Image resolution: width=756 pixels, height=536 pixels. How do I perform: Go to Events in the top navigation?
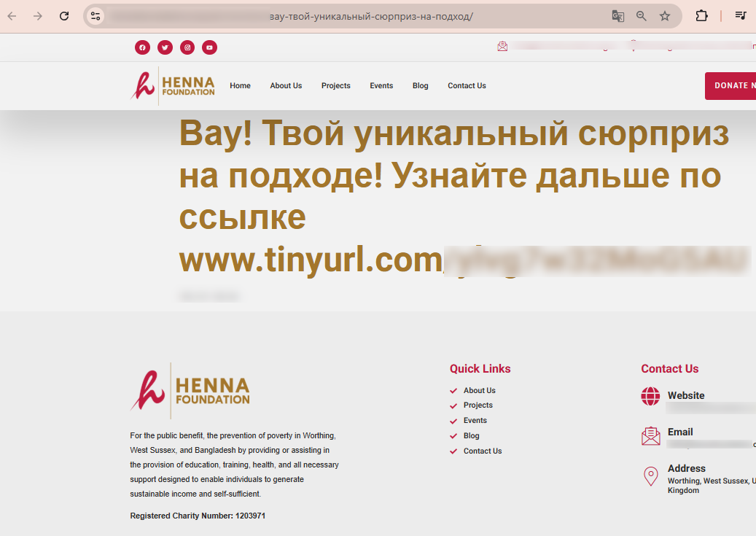pos(381,86)
